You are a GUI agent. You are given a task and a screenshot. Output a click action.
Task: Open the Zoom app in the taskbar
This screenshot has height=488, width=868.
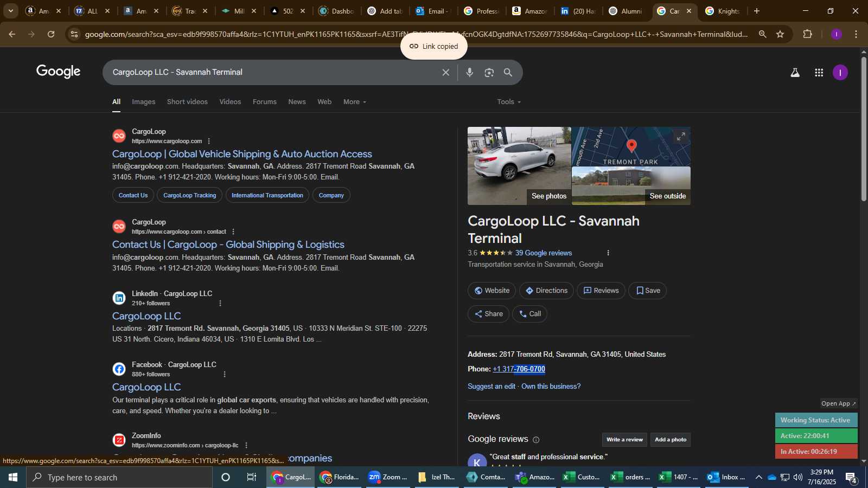click(387, 477)
